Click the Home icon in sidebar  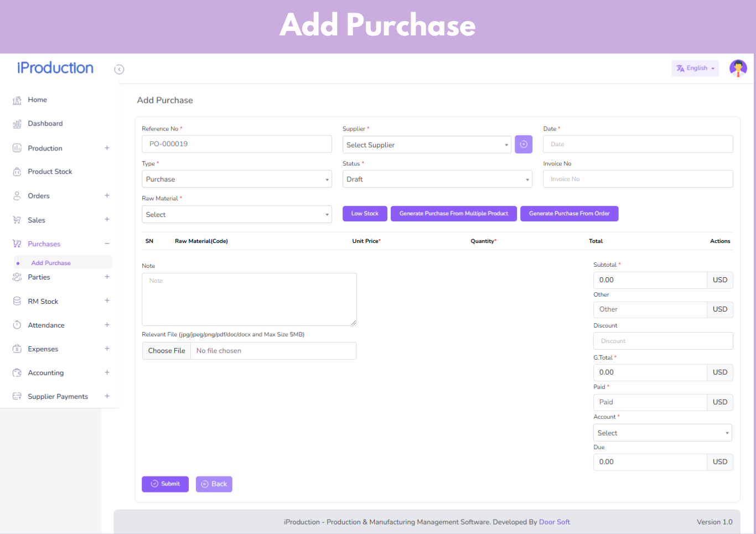17,100
